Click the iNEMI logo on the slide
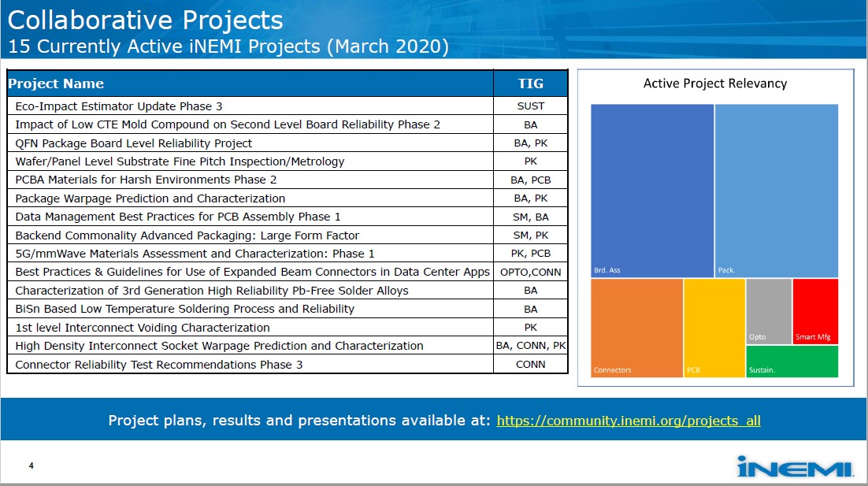This screenshot has width=868, height=486. [795, 466]
